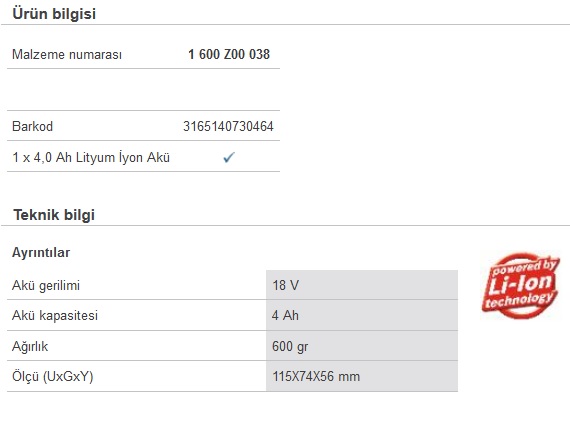The width and height of the screenshot is (570, 422).
Task: Select the Ürün bilgisi heading
Action: point(54,14)
